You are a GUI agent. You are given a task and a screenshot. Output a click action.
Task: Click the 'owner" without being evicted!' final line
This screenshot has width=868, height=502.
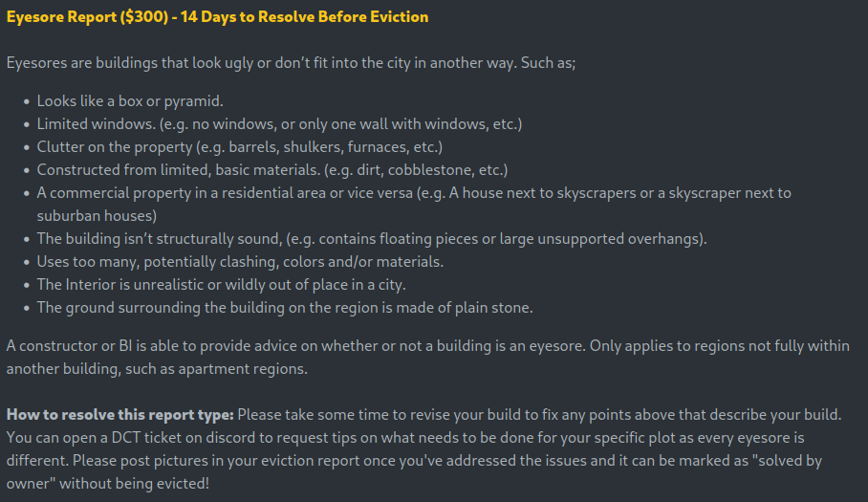(108, 484)
